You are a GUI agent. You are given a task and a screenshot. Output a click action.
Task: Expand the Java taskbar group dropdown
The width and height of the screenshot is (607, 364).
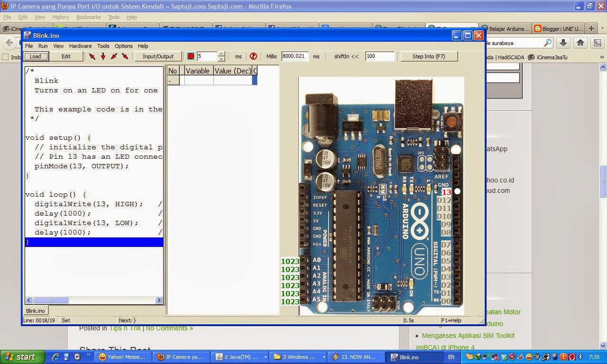click(x=265, y=357)
